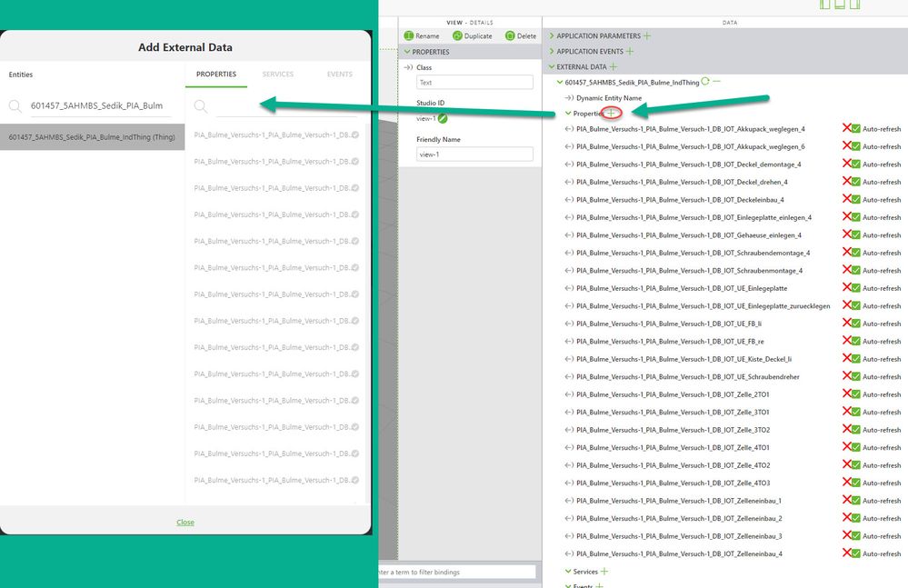The image size is (908, 588).
Task: Select the UE_Einlegeplatte_zuruecklegen property row
Action: tap(703, 305)
